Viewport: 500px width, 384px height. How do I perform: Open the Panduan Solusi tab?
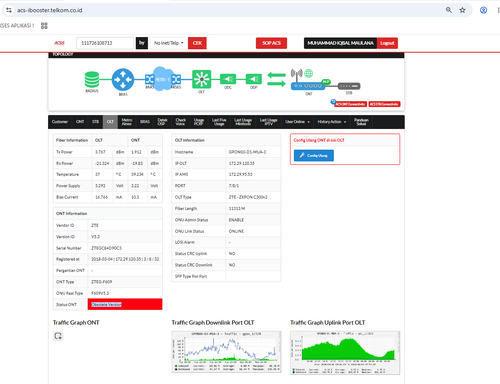(x=361, y=122)
